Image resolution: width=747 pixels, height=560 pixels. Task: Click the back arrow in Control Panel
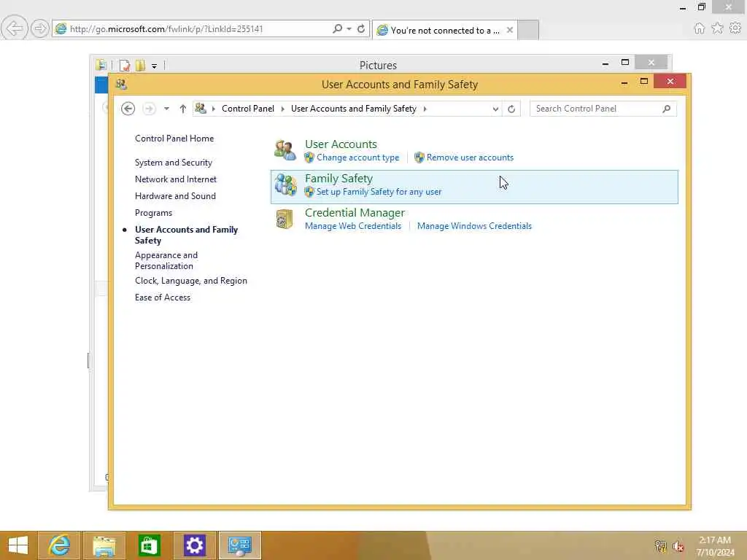128,109
